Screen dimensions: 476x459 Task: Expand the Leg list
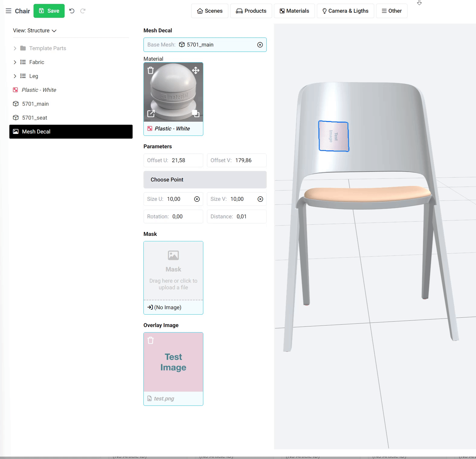point(15,76)
